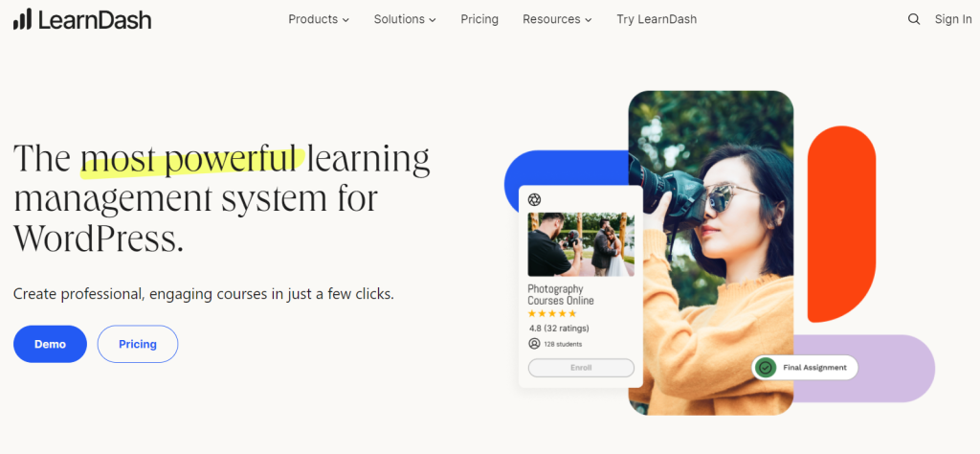This screenshot has height=454, width=980.
Task: Click the grey Enroll button
Action: 581,368
